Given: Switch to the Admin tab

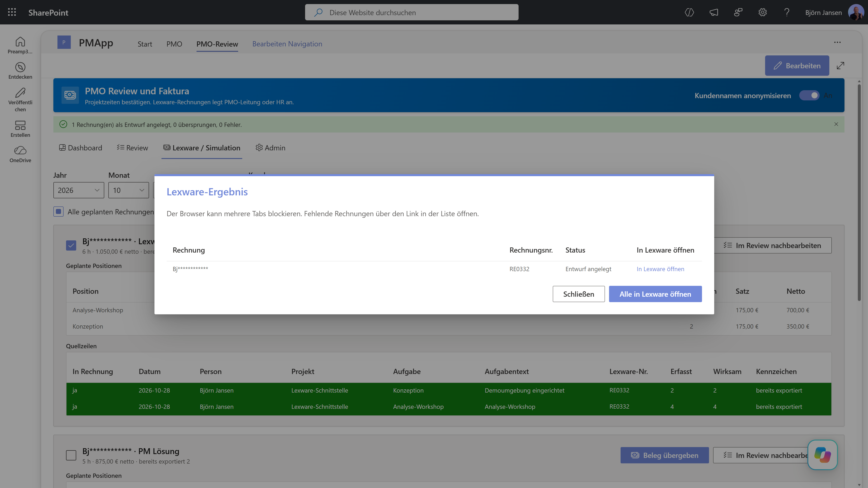Looking at the screenshot, I should point(270,148).
